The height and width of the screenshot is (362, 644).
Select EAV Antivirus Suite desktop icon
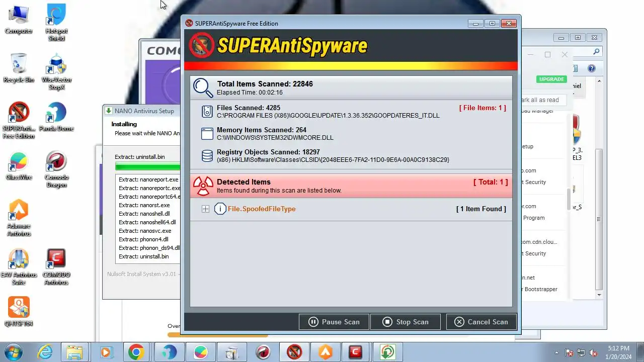19,267
